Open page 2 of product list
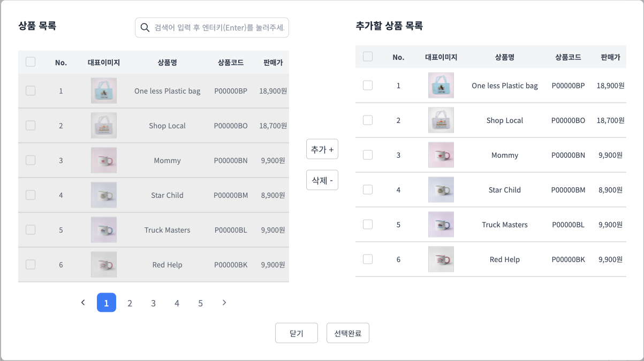The width and height of the screenshot is (644, 361). click(x=130, y=303)
